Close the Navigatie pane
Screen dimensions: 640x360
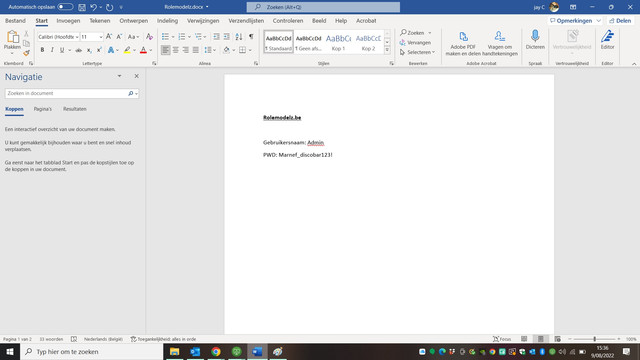tap(137, 76)
